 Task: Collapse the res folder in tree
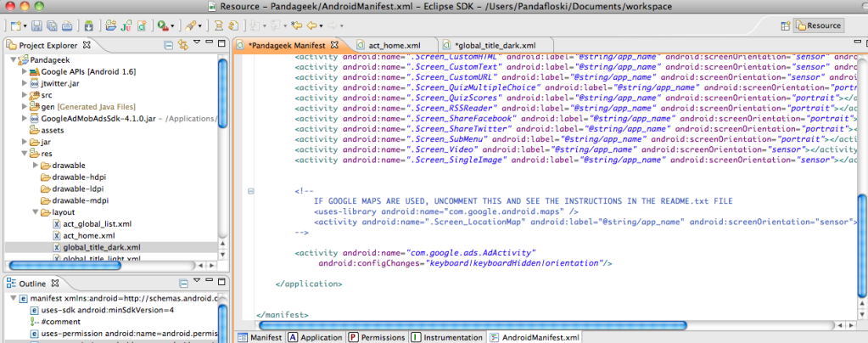pos(25,154)
